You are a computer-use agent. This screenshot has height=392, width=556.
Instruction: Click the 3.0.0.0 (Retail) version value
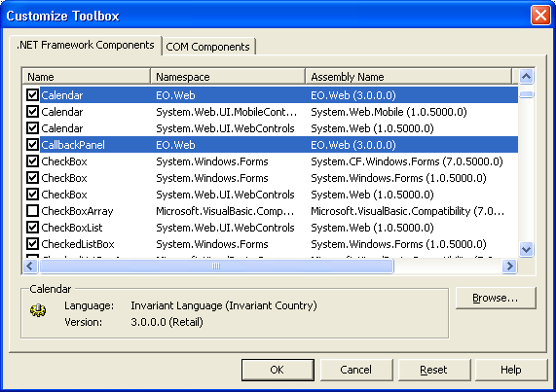(167, 322)
